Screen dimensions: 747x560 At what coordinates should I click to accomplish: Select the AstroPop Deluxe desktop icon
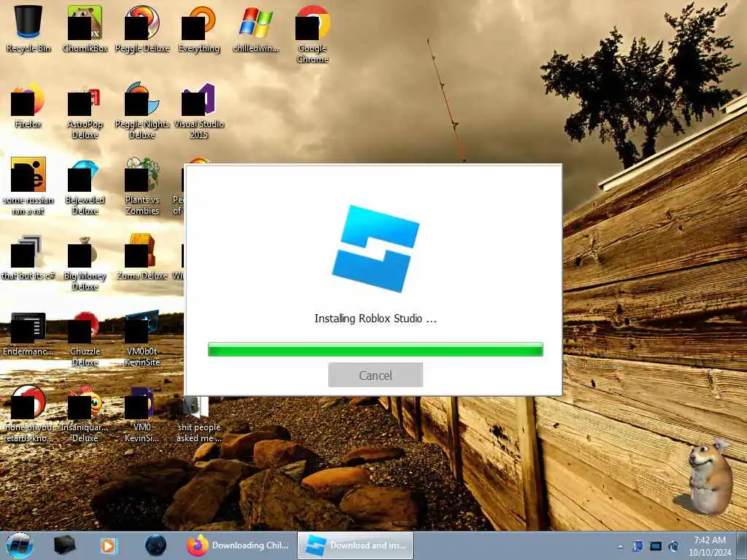(x=85, y=111)
